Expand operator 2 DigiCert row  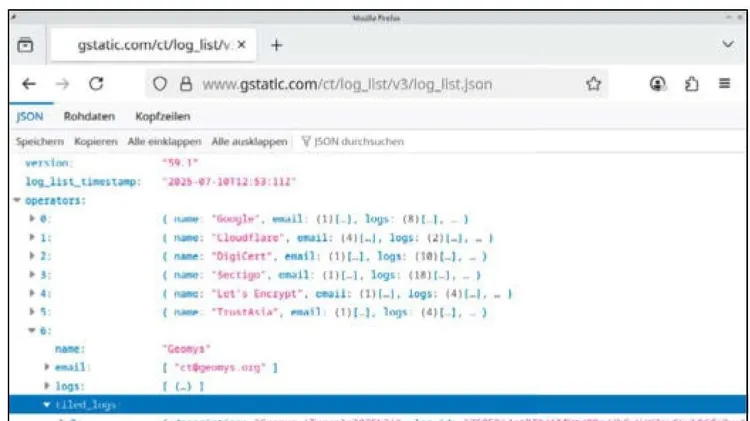coord(32,256)
